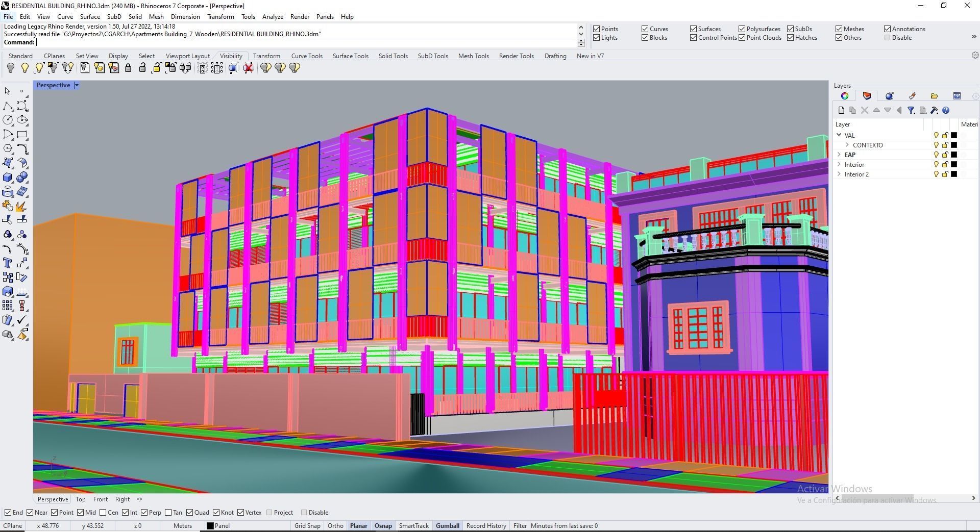This screenshot has height=532, width=980.
Task: Open the Analyze menu
Action: pyautogui.click(x=273, y=17)
